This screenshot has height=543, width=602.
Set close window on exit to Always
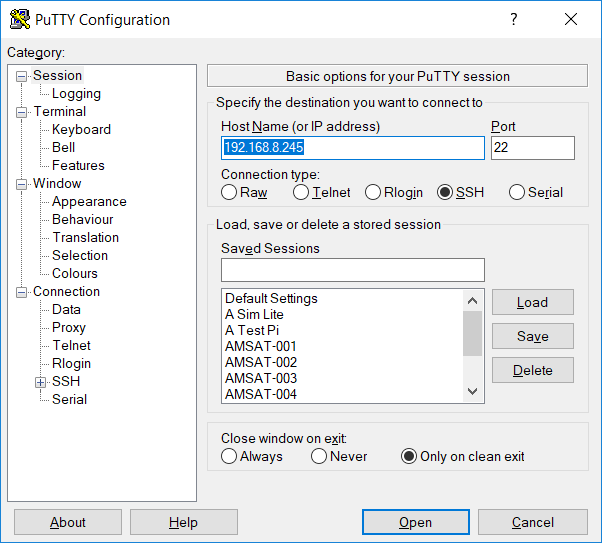click(x=229, y=456)
